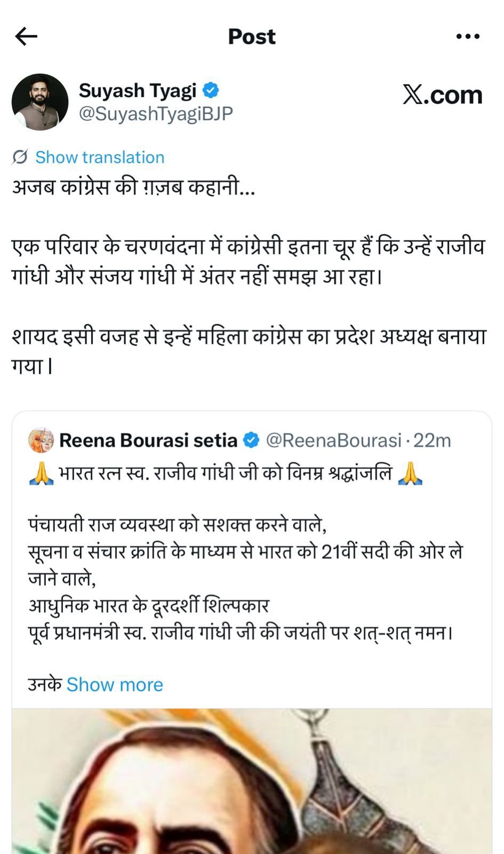Image resolution: width=504 pixels, height=854 pixels.
Task: Tap the back arrow icon
Action: click(26, 37)
